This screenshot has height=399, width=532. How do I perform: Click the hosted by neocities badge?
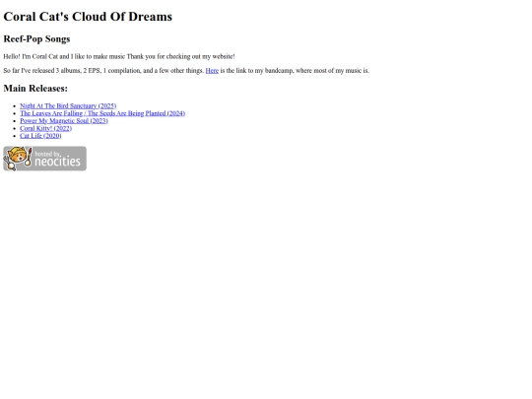coord(44,159)
